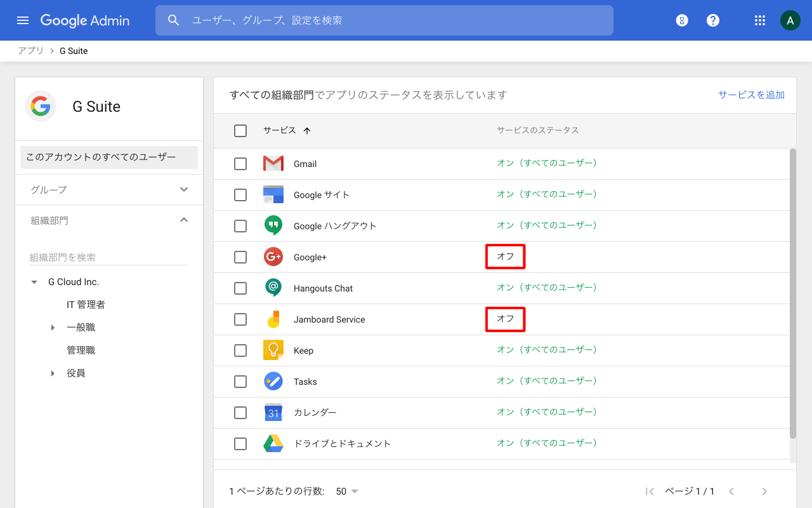The width and height of the screenshot is (812, 508).
Task: Open Jamboard Service name link
Action: coord(329,319)
